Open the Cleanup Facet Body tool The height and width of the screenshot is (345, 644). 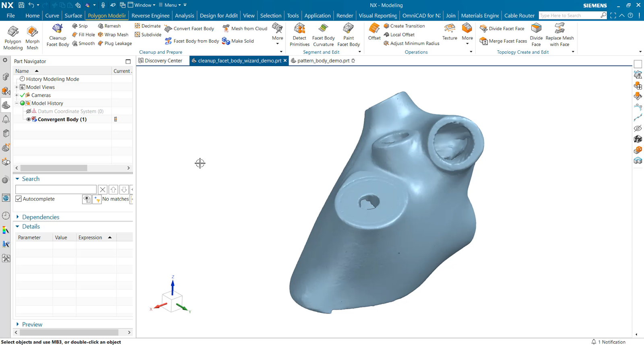[58, 30]
